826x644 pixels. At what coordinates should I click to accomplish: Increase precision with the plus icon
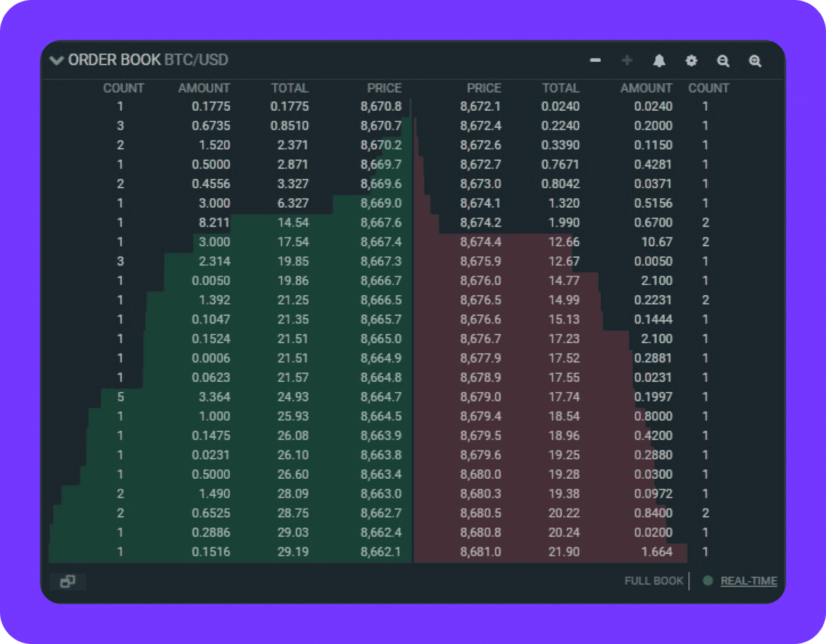pyautogui.click(x=627, y=60)
